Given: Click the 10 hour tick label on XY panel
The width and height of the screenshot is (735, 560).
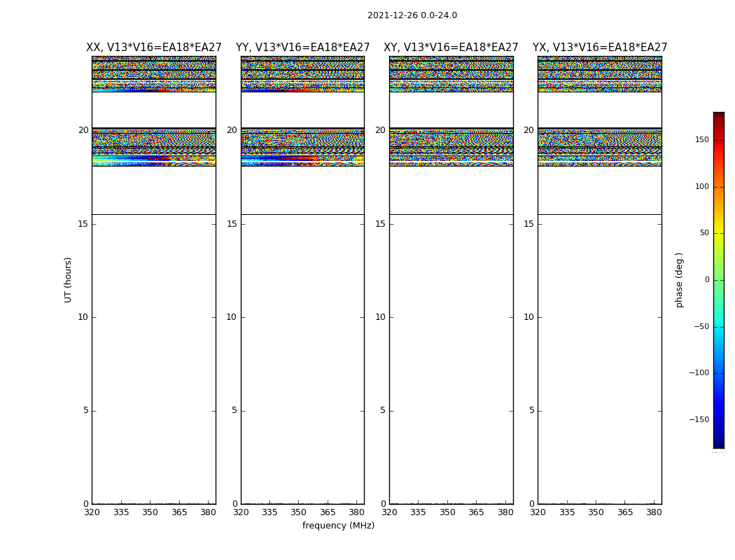Looking at the screenshot, I should 380,317.
